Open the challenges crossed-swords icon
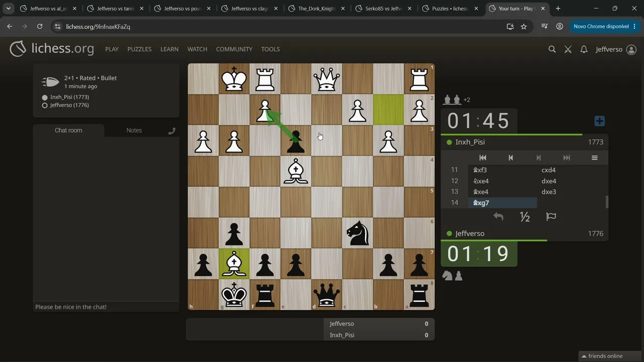 point(568,49)
